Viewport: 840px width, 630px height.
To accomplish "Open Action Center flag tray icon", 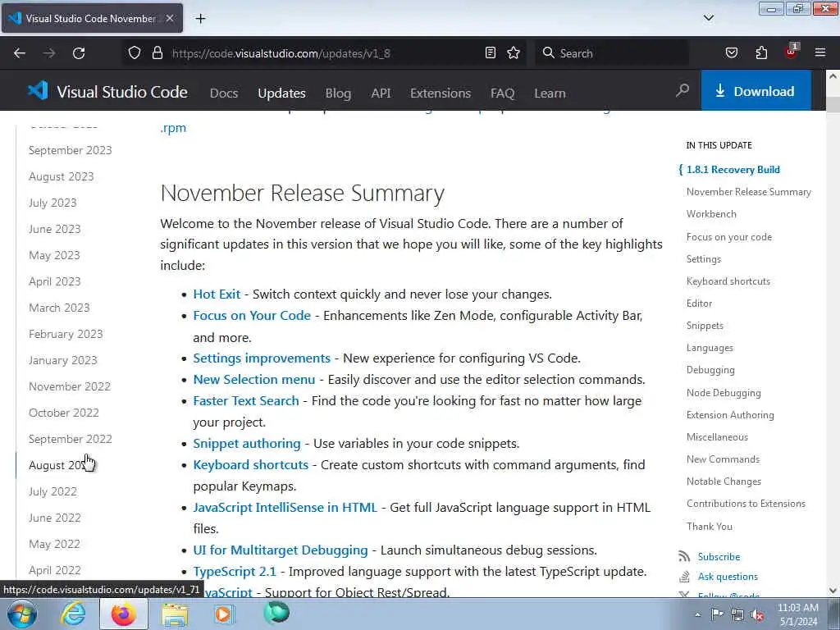I will [717, 614].
